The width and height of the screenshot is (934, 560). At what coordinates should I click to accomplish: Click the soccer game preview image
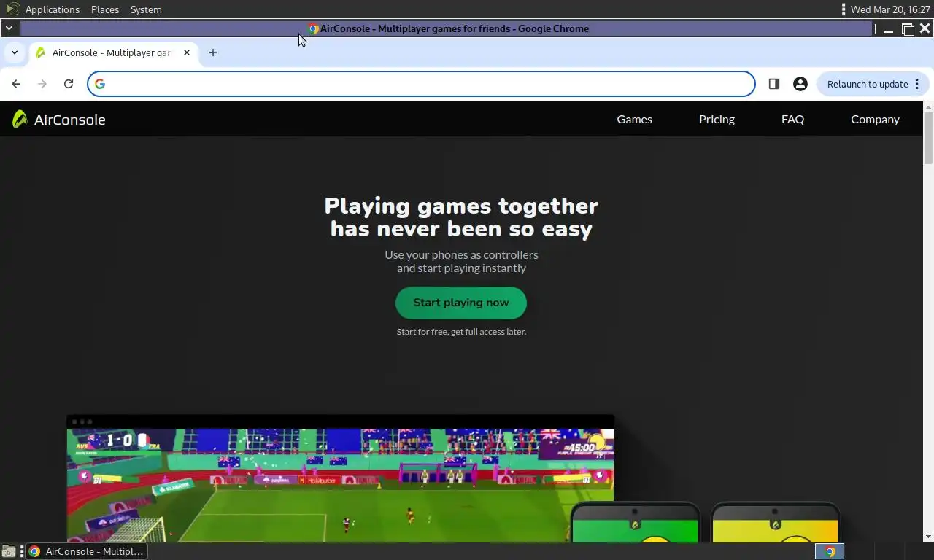pos(340,485)
